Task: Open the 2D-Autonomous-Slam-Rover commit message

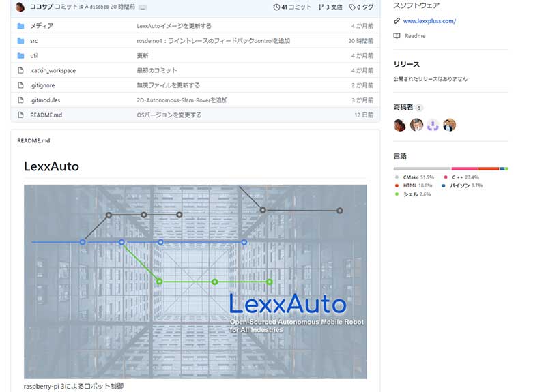Action: tap(182, 100)
